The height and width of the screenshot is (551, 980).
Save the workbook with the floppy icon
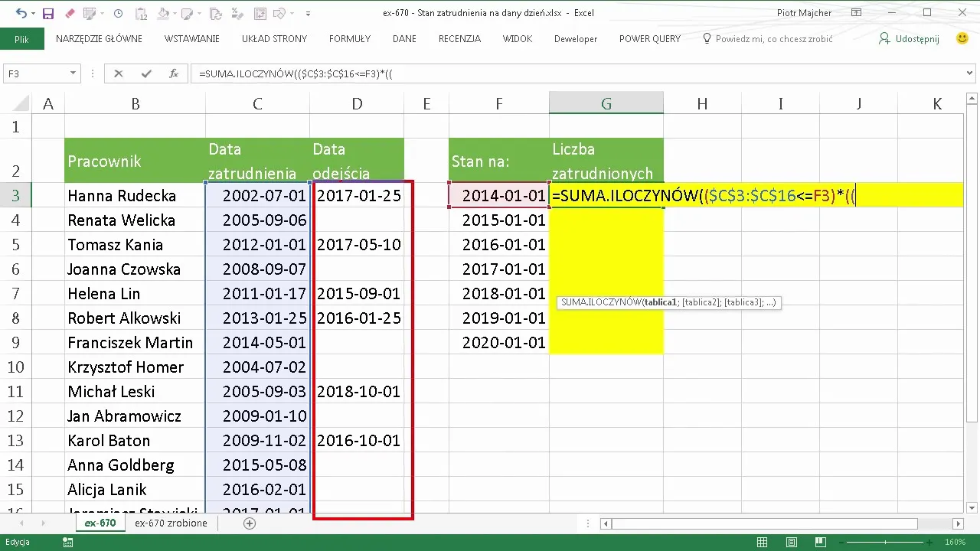[x=47, y=13]
